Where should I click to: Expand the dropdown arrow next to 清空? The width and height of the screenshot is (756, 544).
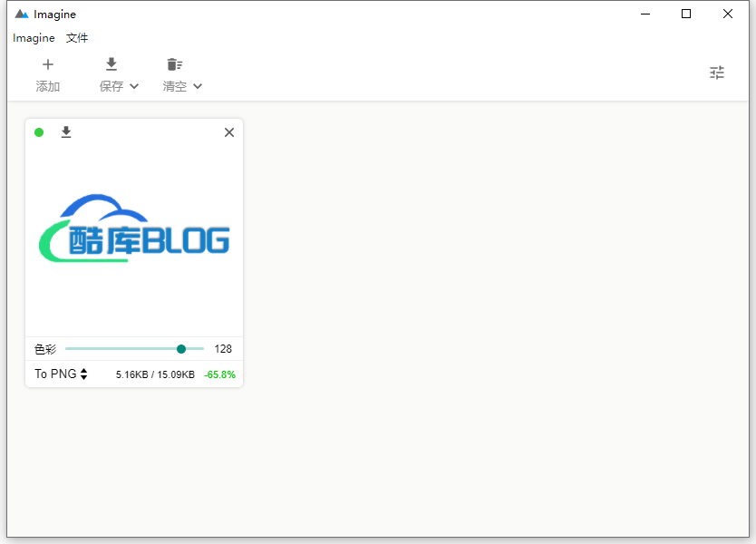click(196, 86)
